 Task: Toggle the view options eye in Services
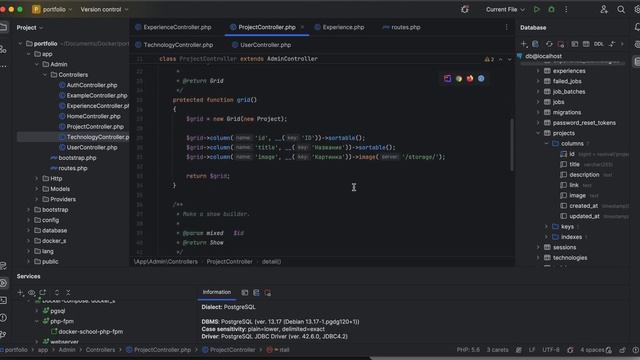(x=31, y=292)
